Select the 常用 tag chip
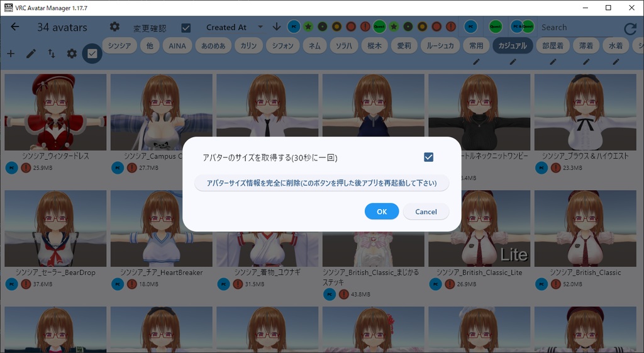Screen dimensions: 644x353 click(476, 45)
